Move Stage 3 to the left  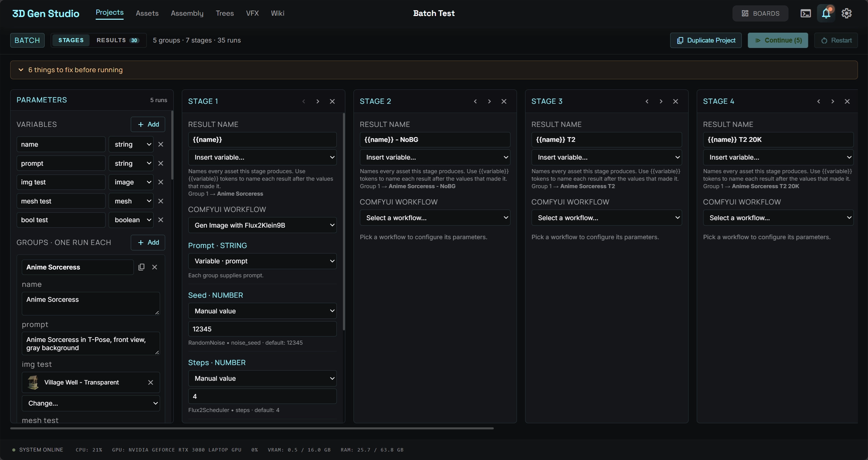647,101
